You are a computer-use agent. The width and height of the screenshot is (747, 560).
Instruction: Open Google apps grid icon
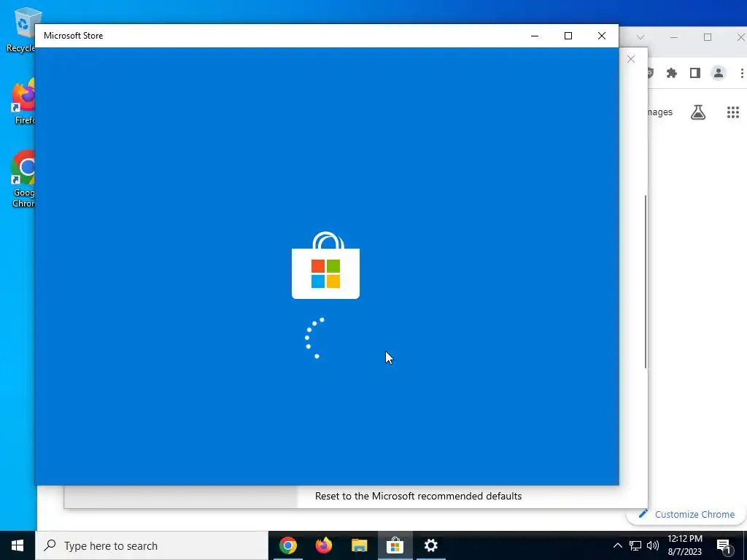(x=733, y=112)
